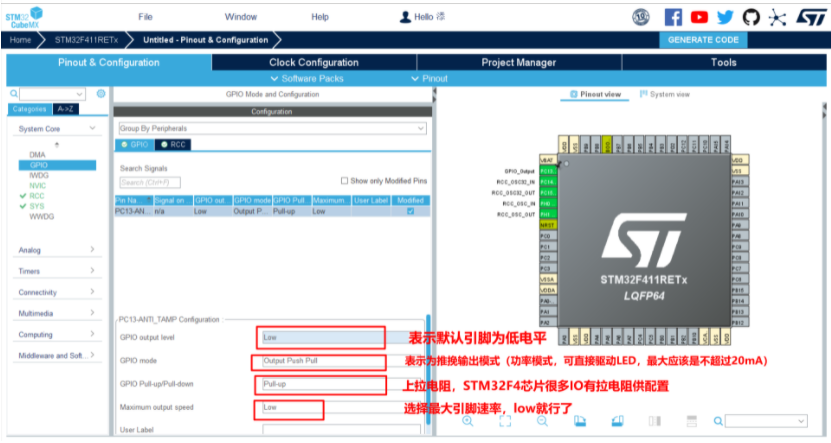Toggle Modified checkbox in PC13 row

pyautogui.click(x=410, y=211)
